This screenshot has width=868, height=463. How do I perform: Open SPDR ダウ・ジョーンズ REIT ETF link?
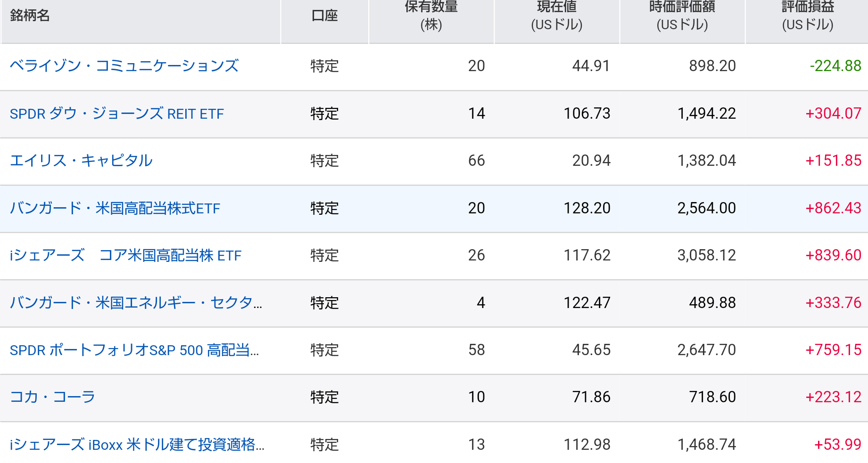(116, 114)
